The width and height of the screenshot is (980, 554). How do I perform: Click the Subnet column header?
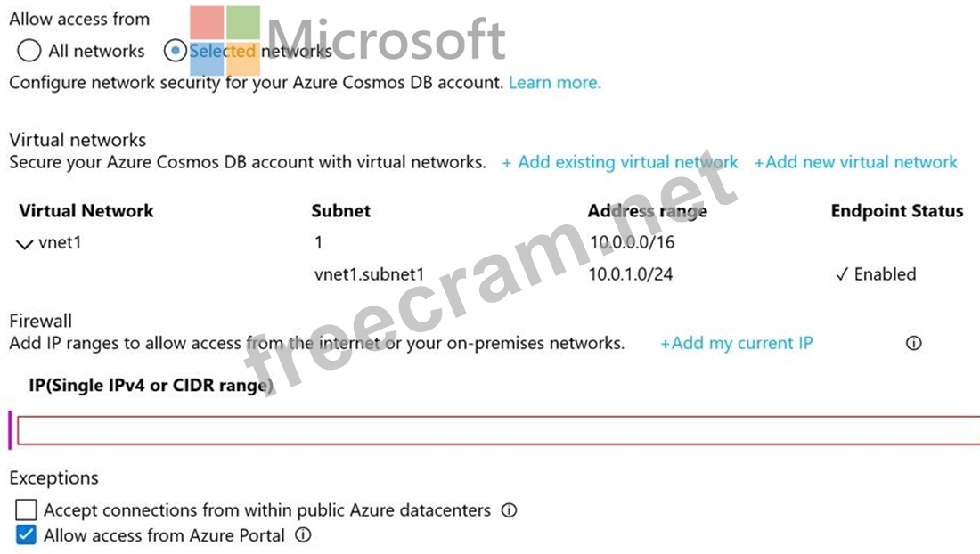(340, 211)
